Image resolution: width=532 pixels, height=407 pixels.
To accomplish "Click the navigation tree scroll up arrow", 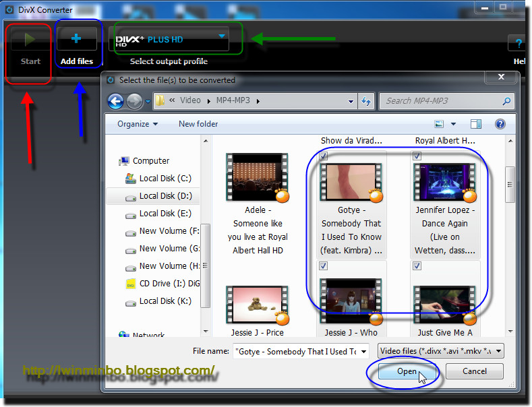I will tap(206, 141).
